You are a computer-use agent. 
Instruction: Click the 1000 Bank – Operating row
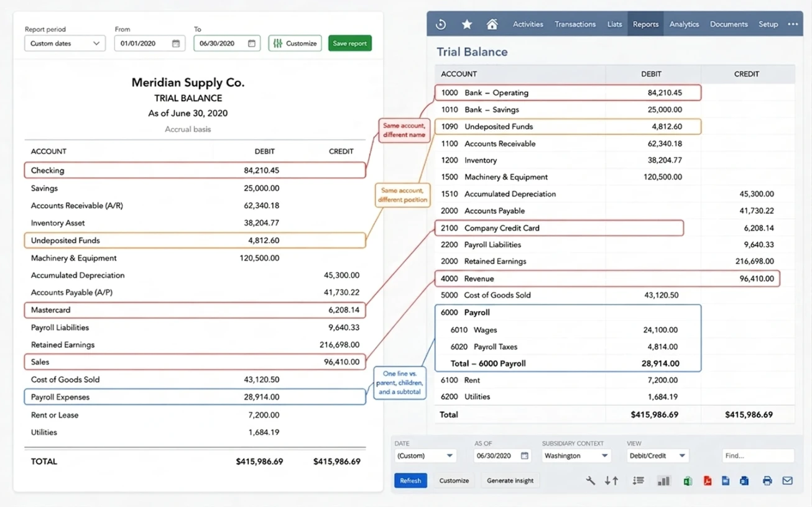pos(568,93)
